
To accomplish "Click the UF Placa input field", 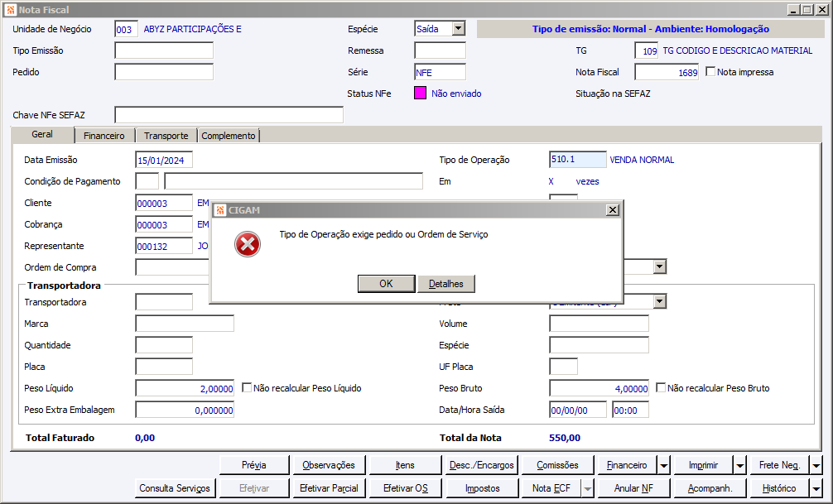I will click(563, 367).
